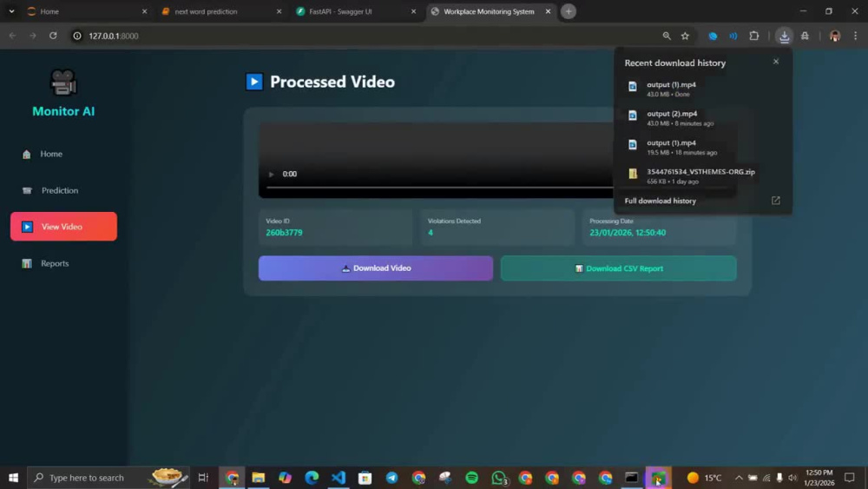
Task: Open the notification center
Action: [x=850, y=478]
